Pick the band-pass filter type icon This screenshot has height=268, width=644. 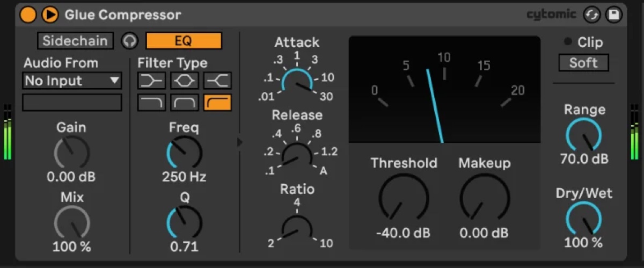(185, 102)
